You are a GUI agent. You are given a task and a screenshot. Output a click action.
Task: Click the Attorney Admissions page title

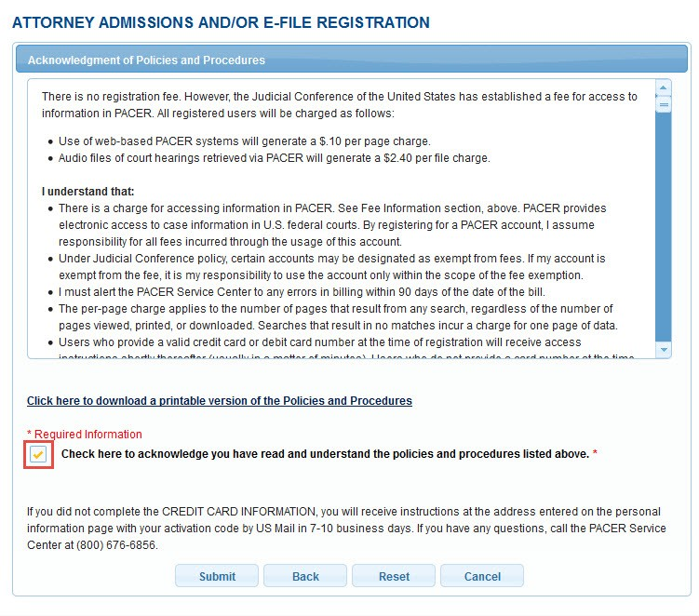click(221, 22)
